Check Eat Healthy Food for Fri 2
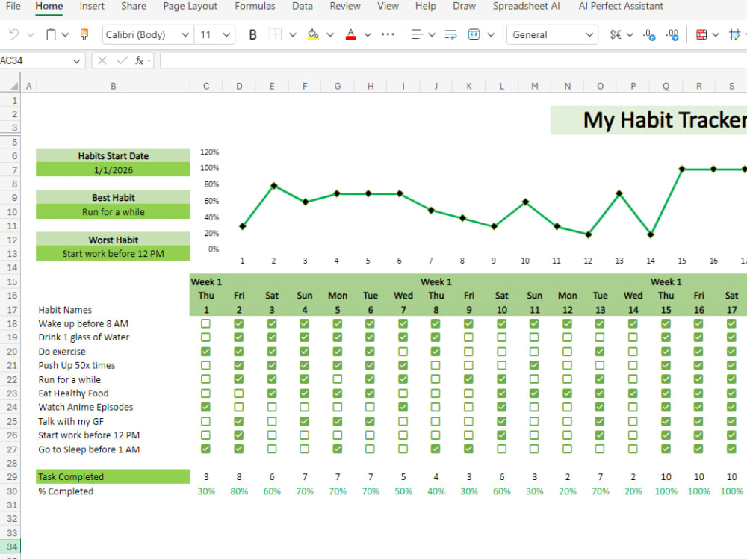Viewport: 747px width, 560px height. tap(239, 393)
